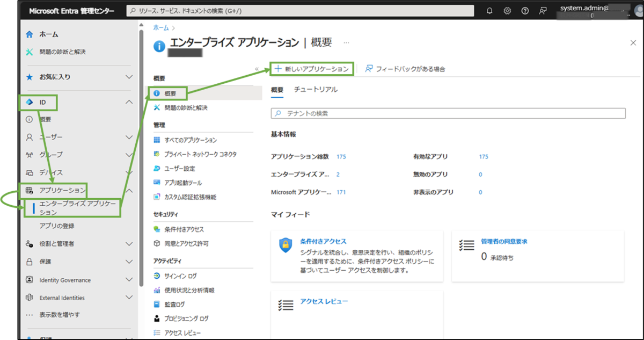Click the Identity Governance icon
Viewport: 644px width, 340px height.
pyautogui.click(x=30, y=280)
